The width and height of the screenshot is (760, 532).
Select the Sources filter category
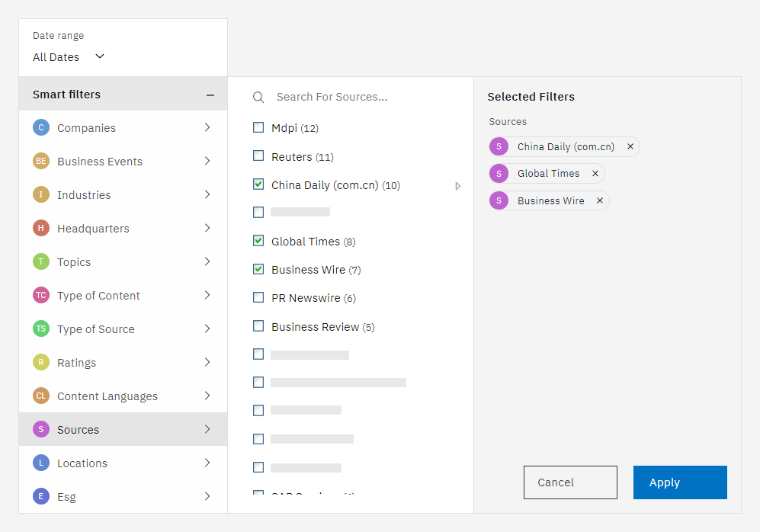[x=123, y=429]
